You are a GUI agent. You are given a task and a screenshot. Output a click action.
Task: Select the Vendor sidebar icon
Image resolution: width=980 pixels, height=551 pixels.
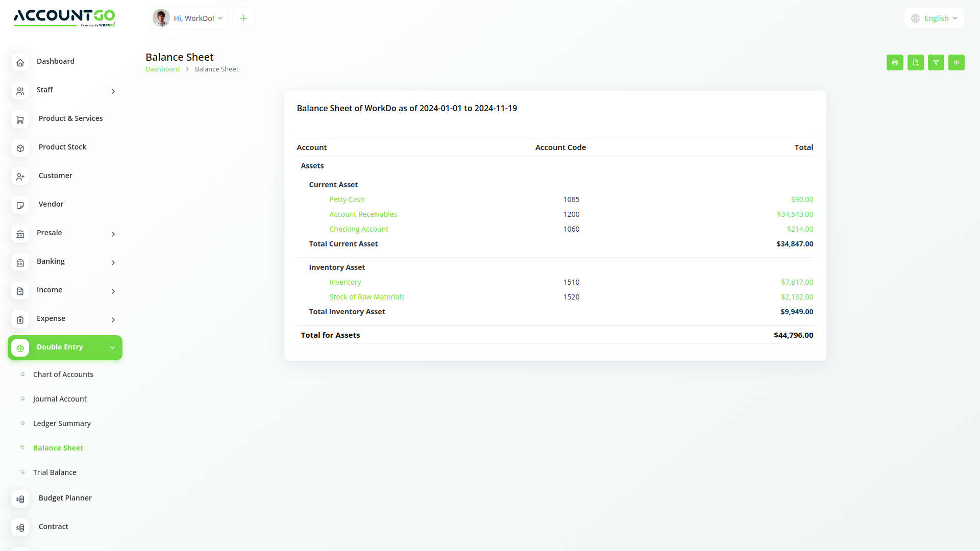pyautogui.click(x=20, y=205)
